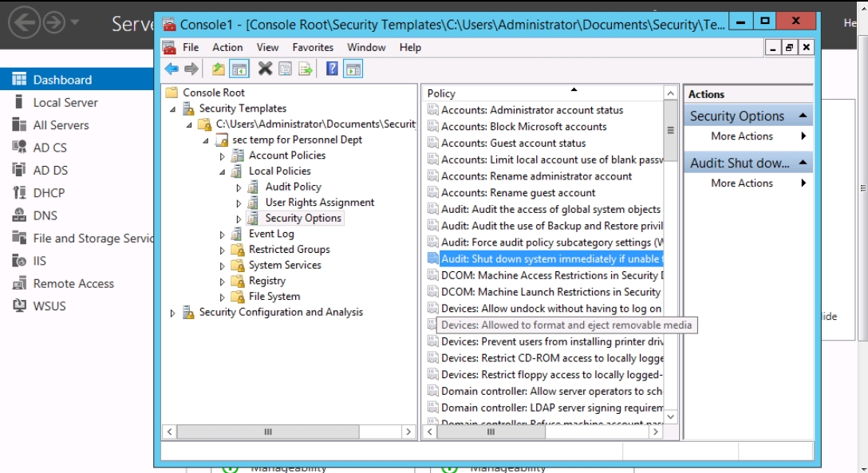Open Dashboard in Server Manager sidebar
868x473 pixels.
(77, 80)
